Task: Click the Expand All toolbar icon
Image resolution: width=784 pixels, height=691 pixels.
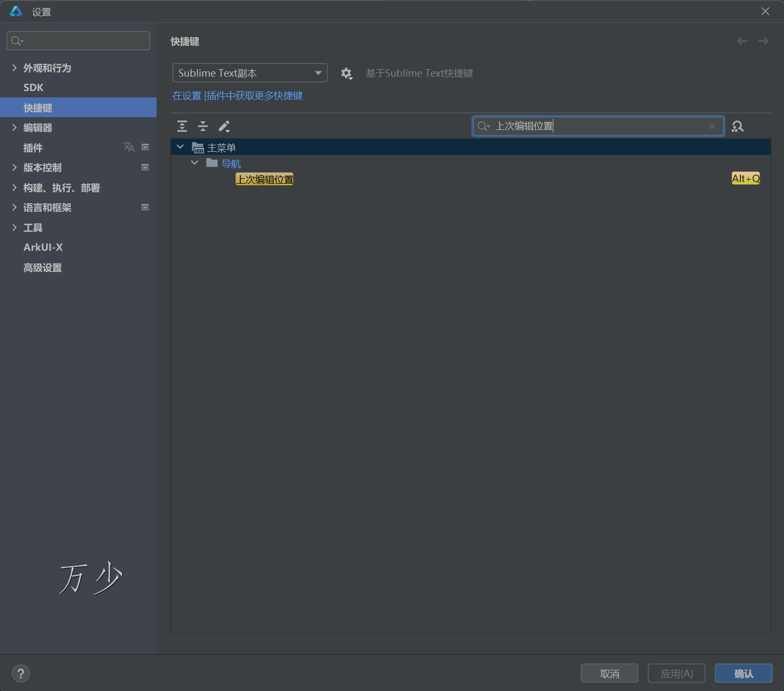Action: [x=182, y=126]
